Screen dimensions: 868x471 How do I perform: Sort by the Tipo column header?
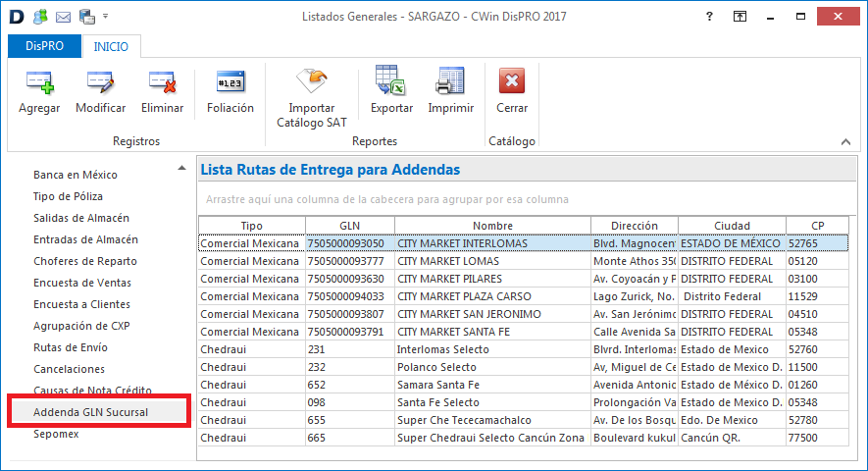[x=252, y=226]
